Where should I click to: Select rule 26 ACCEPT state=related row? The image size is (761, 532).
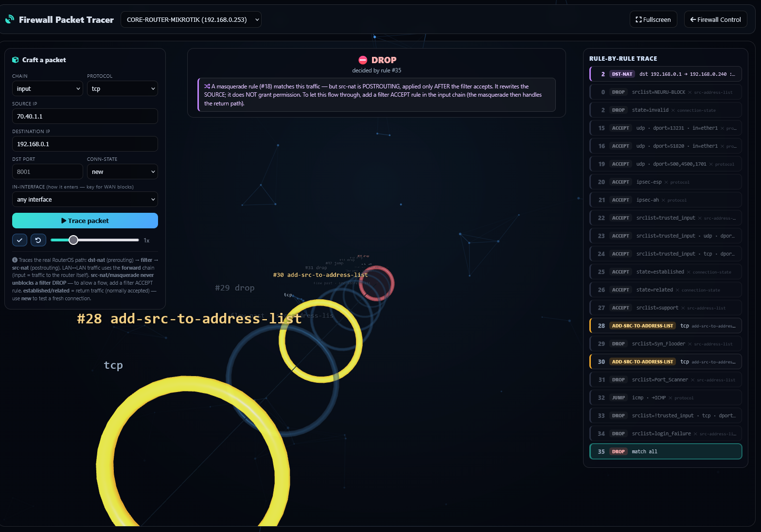(666, 290)
